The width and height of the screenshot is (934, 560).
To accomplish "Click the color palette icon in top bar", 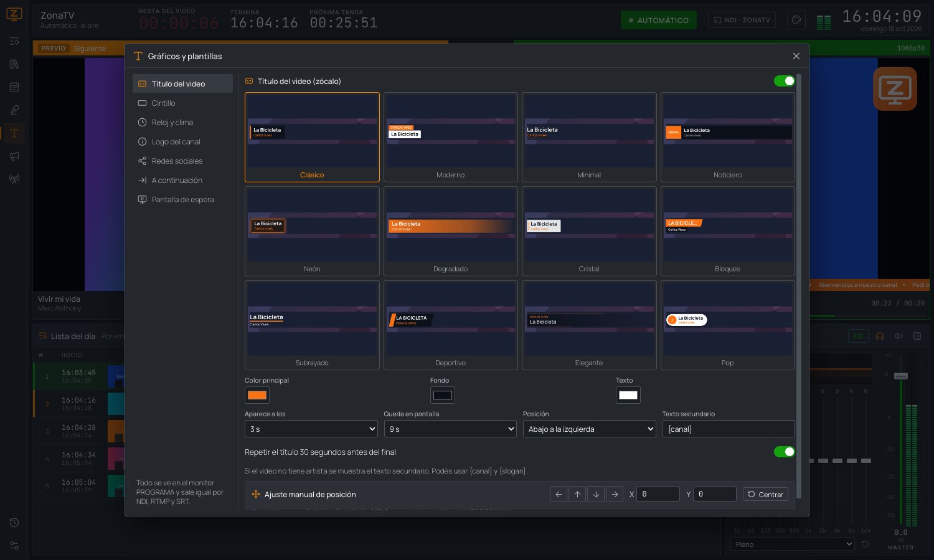I will coord(796,20).
